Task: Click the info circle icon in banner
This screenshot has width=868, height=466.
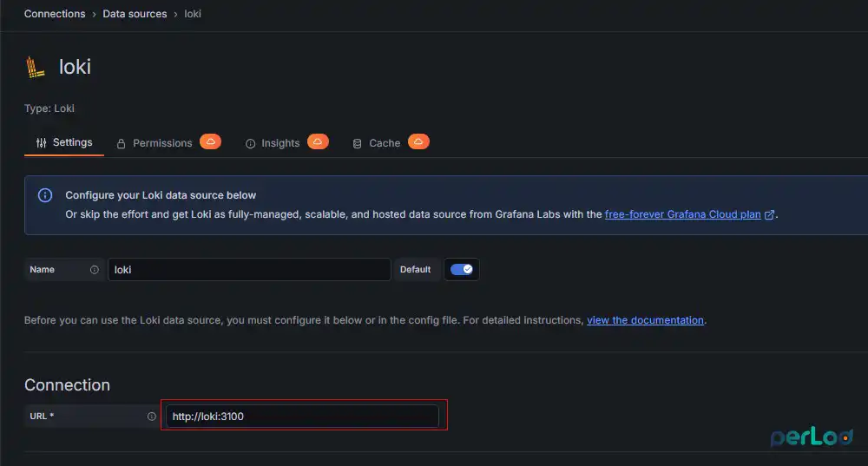Action: tap(45, 194)
